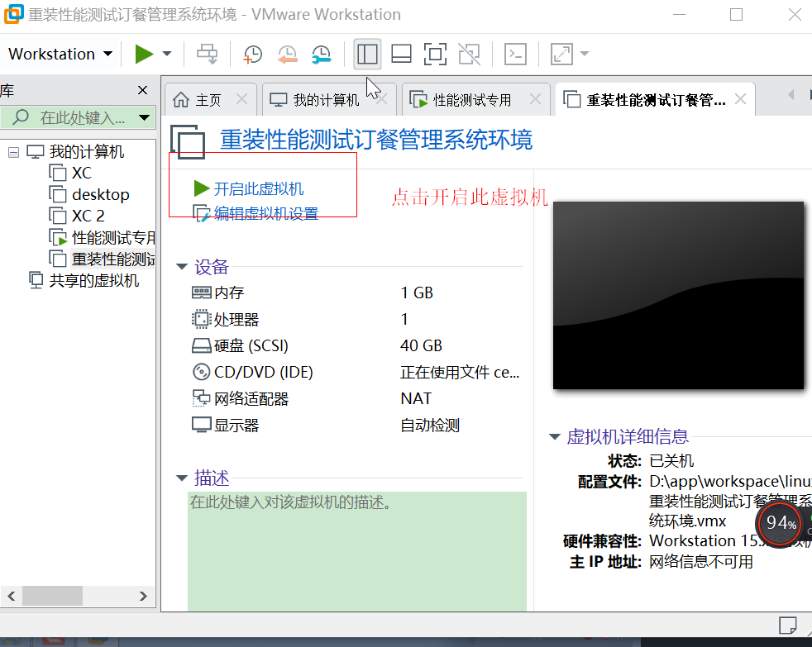Open the library search filter dropdown arrow

(x=145, y=117)
